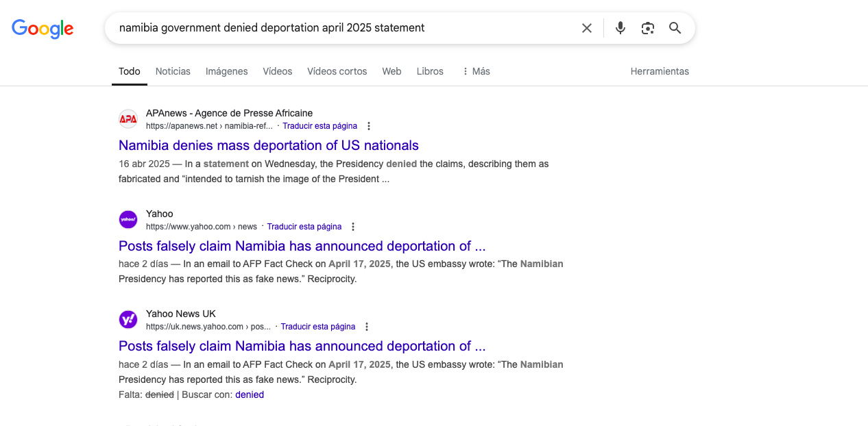The image size is (868, 426).
Task: Switch to the Imágenes tab
Action: [x=226, y=71]
